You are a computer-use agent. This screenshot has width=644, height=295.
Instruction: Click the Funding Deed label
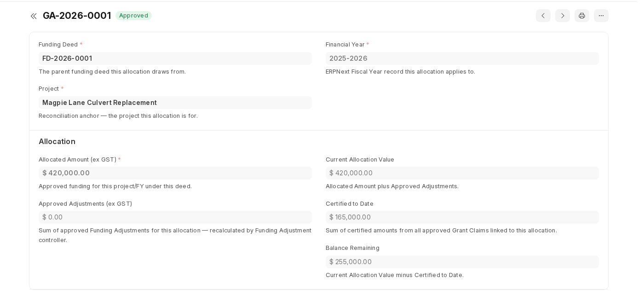(58, 45)
